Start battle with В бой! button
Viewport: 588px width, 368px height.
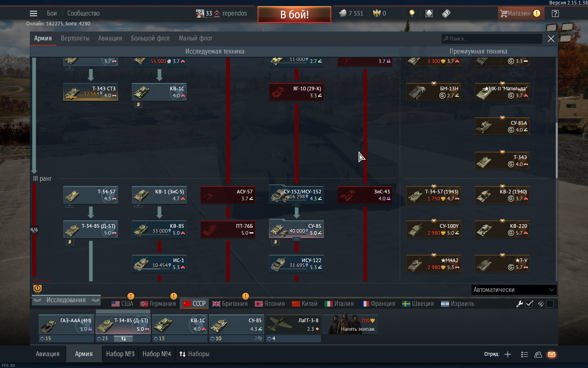294,14
